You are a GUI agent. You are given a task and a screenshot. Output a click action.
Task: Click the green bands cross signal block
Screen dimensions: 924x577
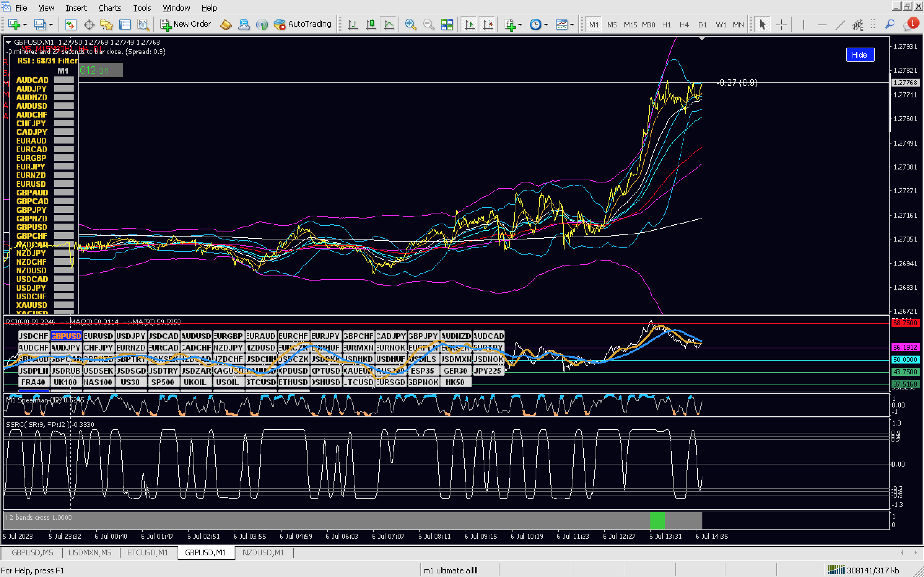[x=657, y=521]
